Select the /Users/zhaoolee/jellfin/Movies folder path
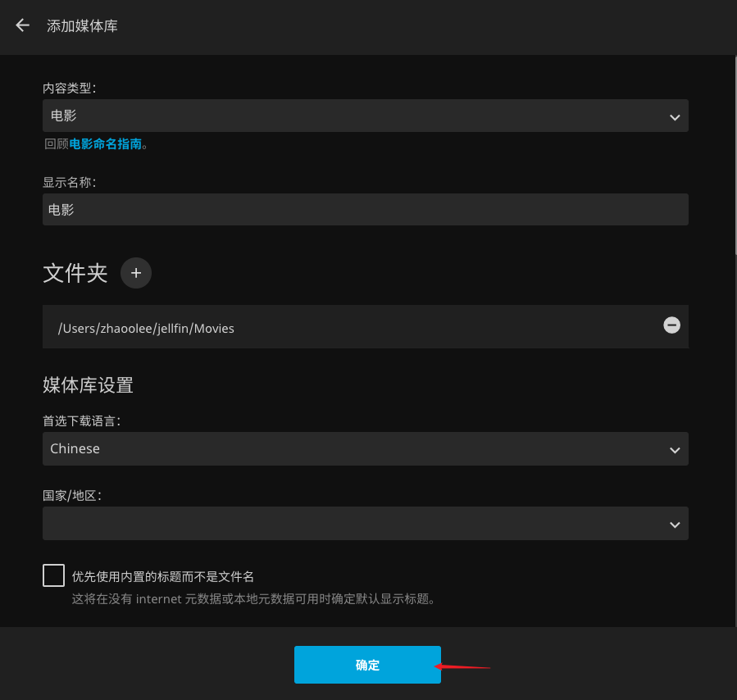 146,329
